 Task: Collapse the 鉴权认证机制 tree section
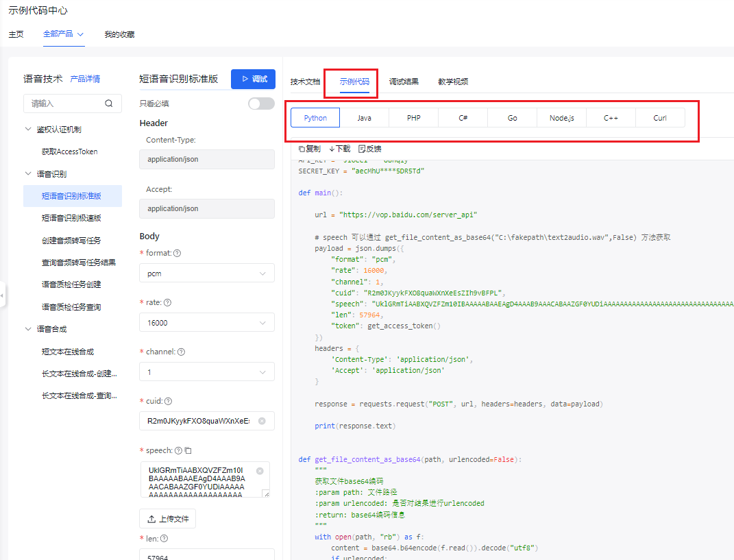pyautogui.click(x=28, y=129)
